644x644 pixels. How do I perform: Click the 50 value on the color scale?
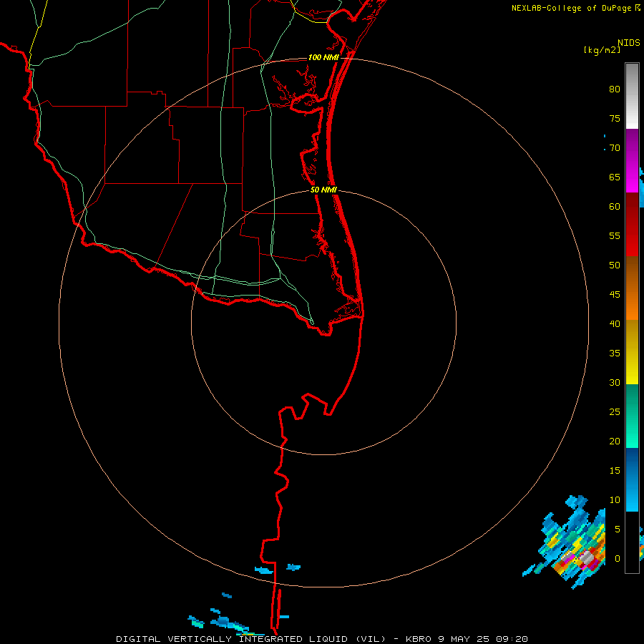pyautogui.click(x=615, y=265)
